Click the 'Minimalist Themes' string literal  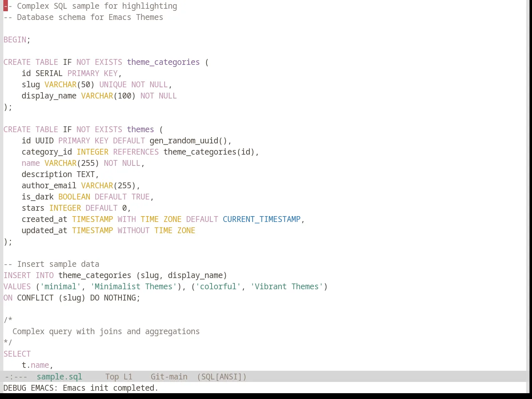pos(133,286)
